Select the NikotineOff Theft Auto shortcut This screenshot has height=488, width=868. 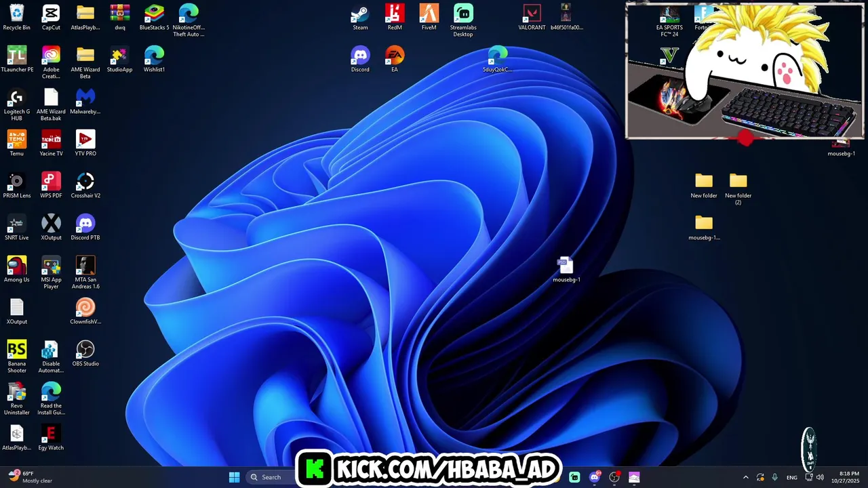click(x=189, y=20)
